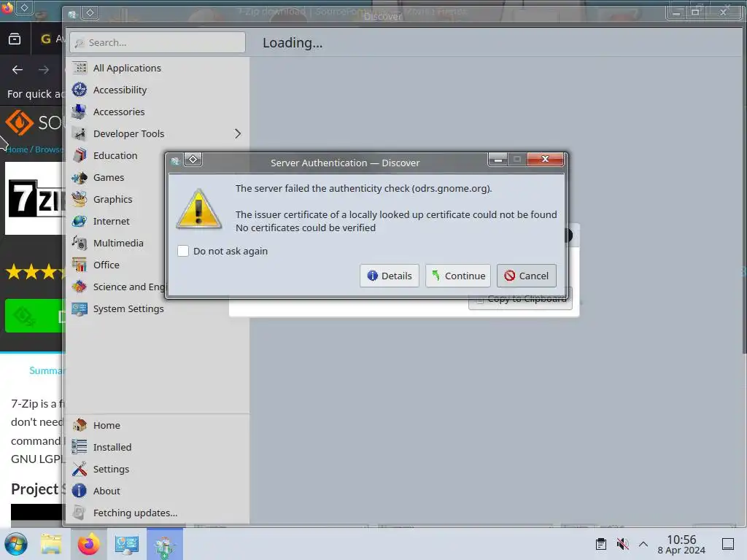747x560 pixels.
Task: Open the Accessories category icon
Action: pyautogui.click(x=80, y=112)
